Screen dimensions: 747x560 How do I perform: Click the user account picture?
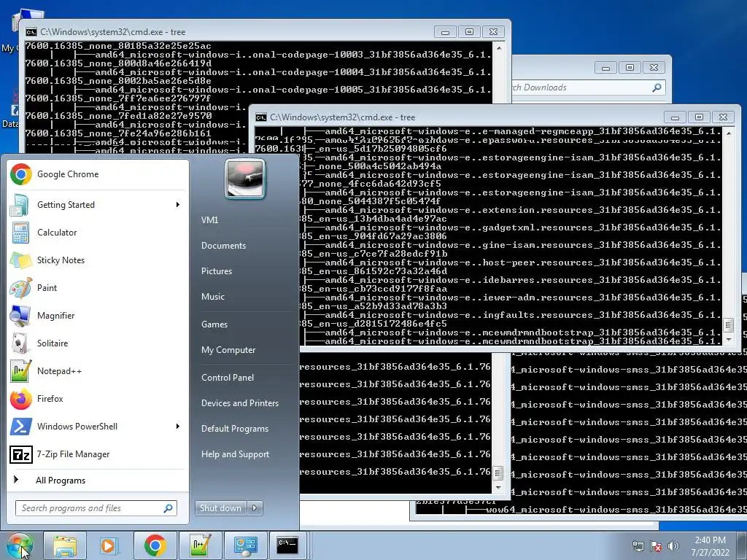point(245,179)
